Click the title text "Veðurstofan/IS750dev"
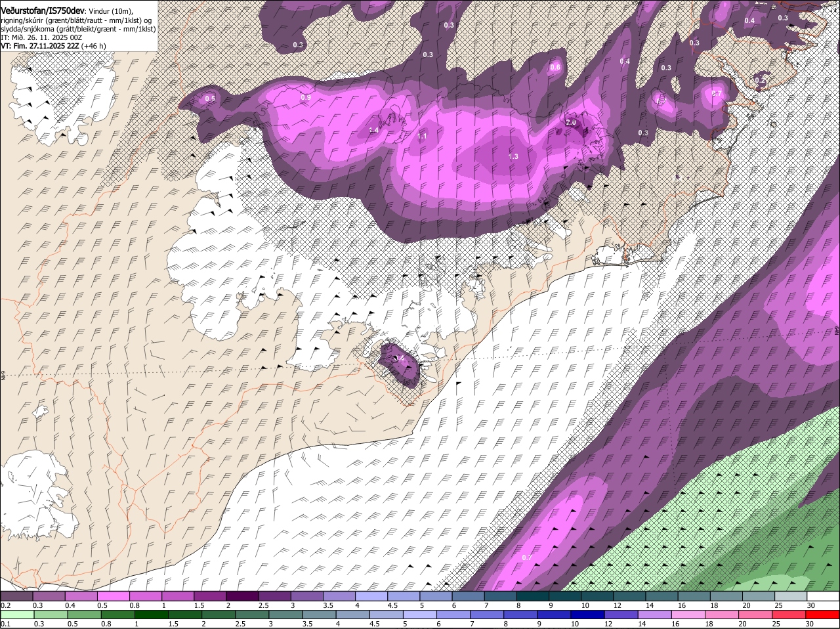840x629 pixels. pos(43,11)
